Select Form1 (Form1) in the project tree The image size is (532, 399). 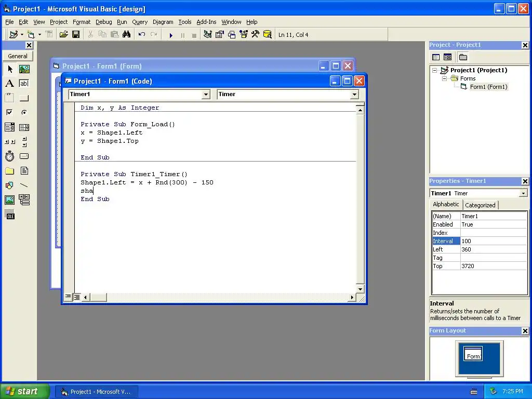[x=488, y=87]
